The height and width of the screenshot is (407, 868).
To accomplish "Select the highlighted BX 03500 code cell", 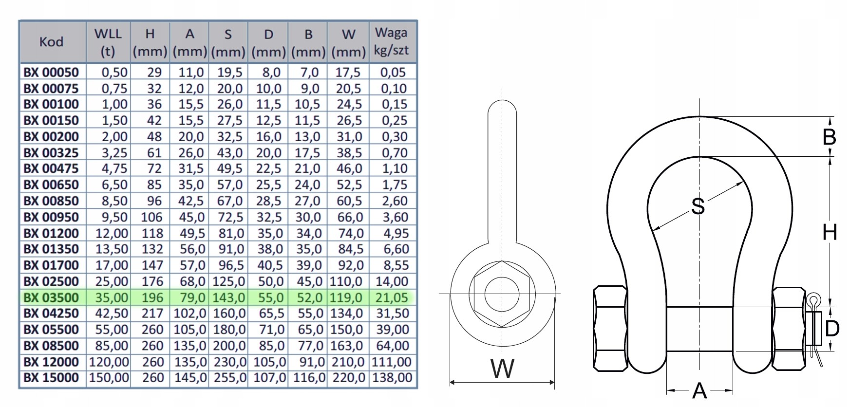I will 51,297.
